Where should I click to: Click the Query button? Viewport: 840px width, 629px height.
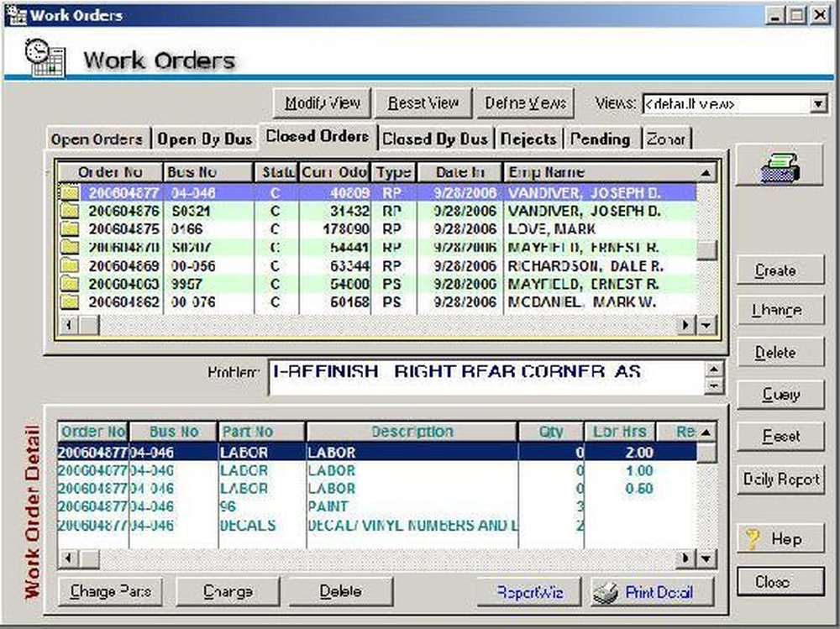pos(780,395)
